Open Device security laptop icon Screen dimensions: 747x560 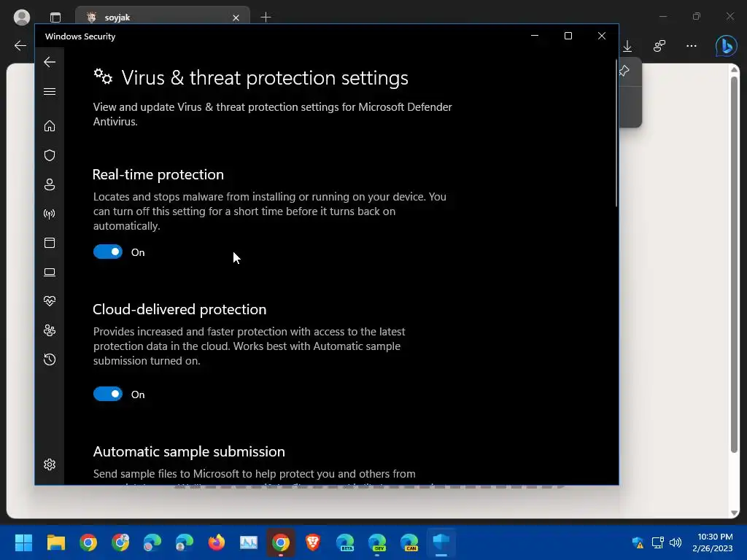pyautogui.click(x=50, y=273)
